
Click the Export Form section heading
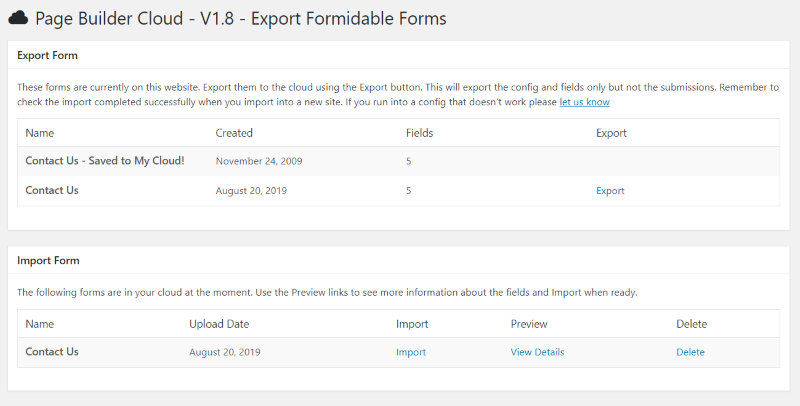tap(47, 55)
